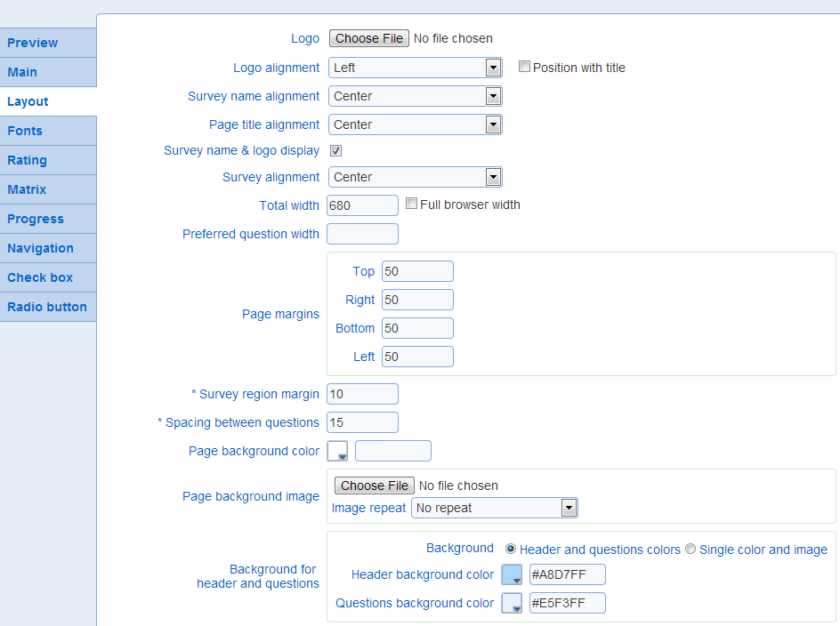Select Header and questions colors radio
Screen dimensions: 840x626
coord(511,549)
